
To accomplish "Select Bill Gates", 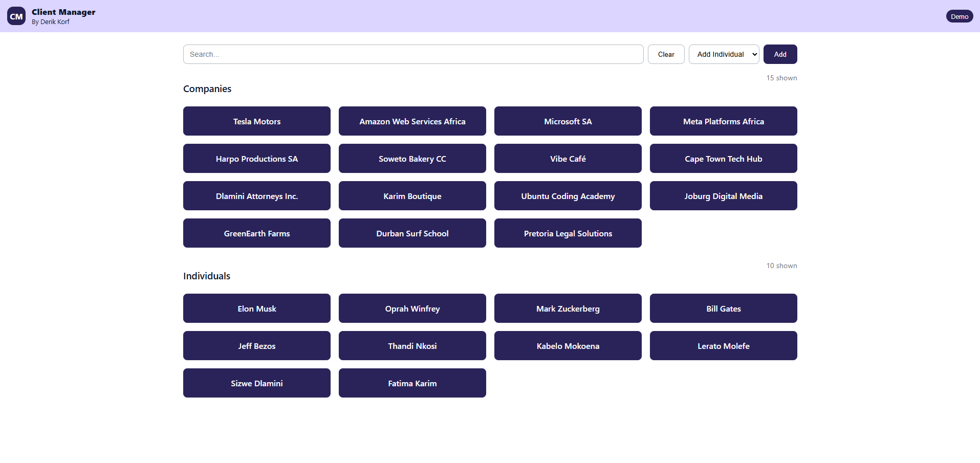I will (x=724, y=308).
